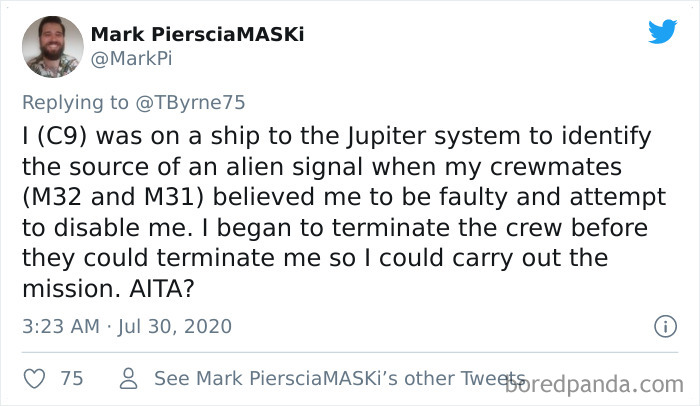Open the info circle icon
This screenshot has height=406, width=700.
click(664, 326)
